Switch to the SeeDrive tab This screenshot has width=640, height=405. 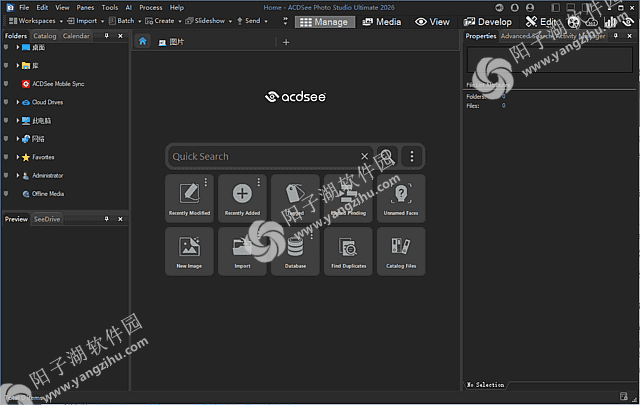pyautogui.click(x=47, y=219)
